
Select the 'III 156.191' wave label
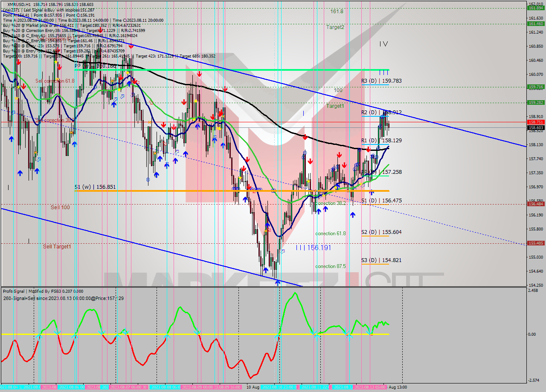tap(313, 248)
